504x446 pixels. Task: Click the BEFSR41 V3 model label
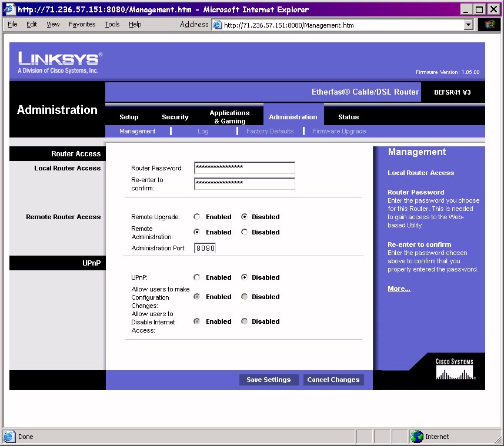pyautogui.click(x=452, y=92)
